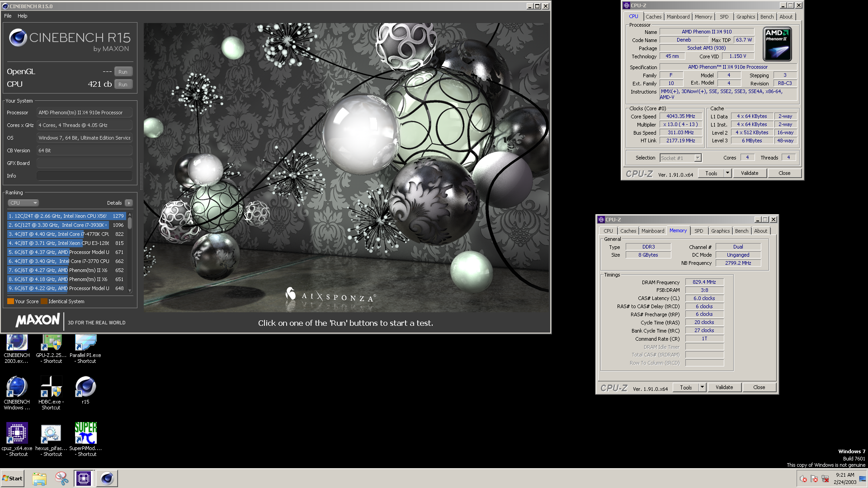Open the CINEBENCH Windows desktop shortcut

tap(17, 393)
